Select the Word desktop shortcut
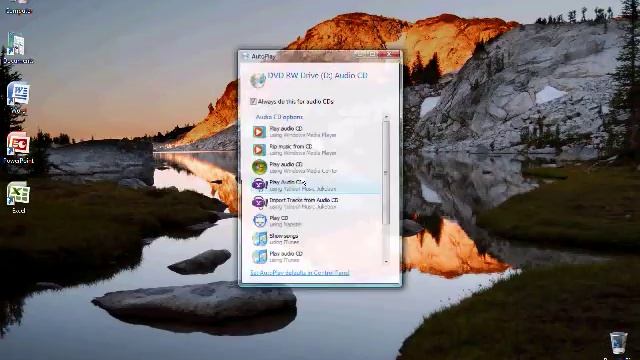The height and width of the screenshot is (360, 640). coord(18,98)
